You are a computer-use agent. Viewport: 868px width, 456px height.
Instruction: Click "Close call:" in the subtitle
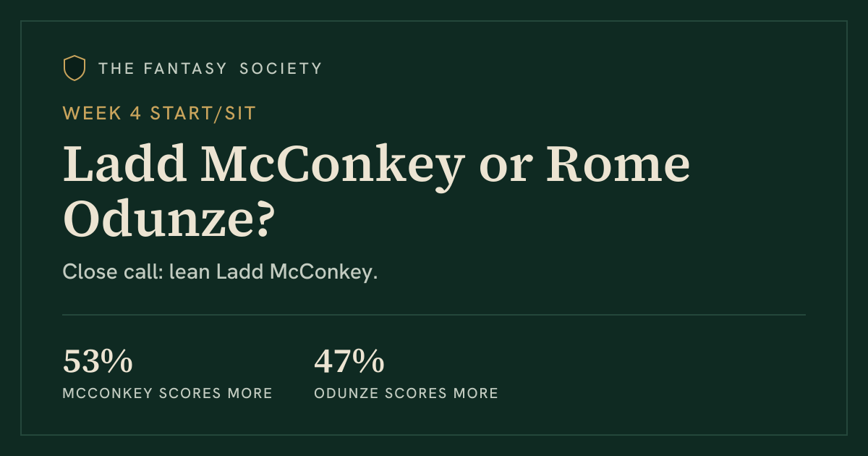pyautogui.click(x=113, y=273)
